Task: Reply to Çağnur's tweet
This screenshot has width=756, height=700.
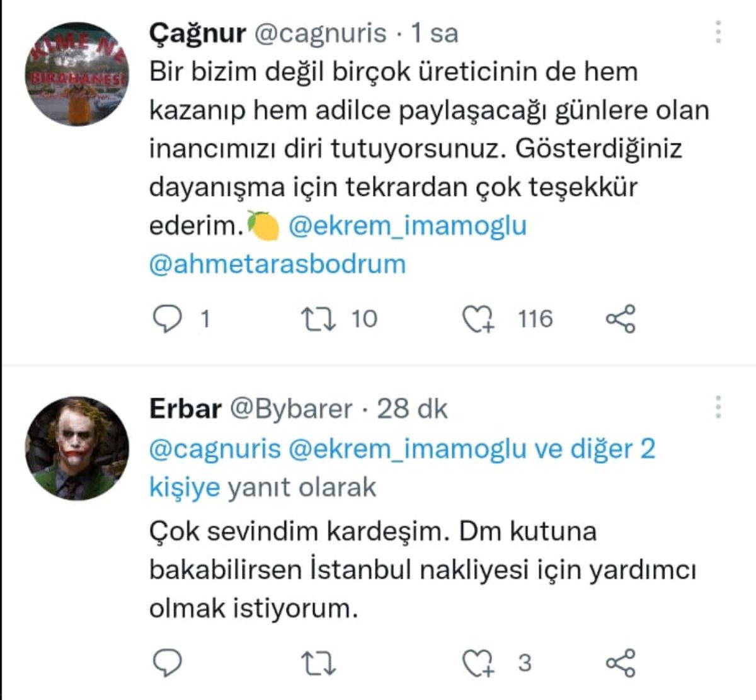Action: coord(168,319)
